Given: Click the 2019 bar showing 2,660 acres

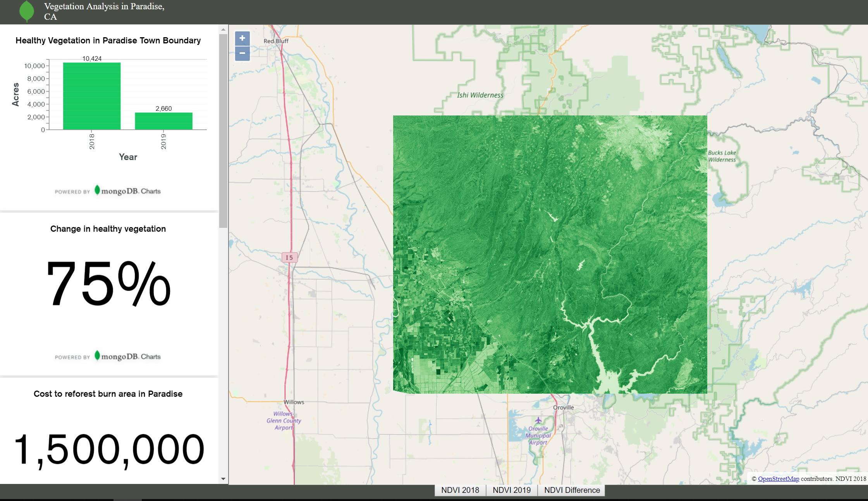Looking at the screenshot, I should coord(163,121).
